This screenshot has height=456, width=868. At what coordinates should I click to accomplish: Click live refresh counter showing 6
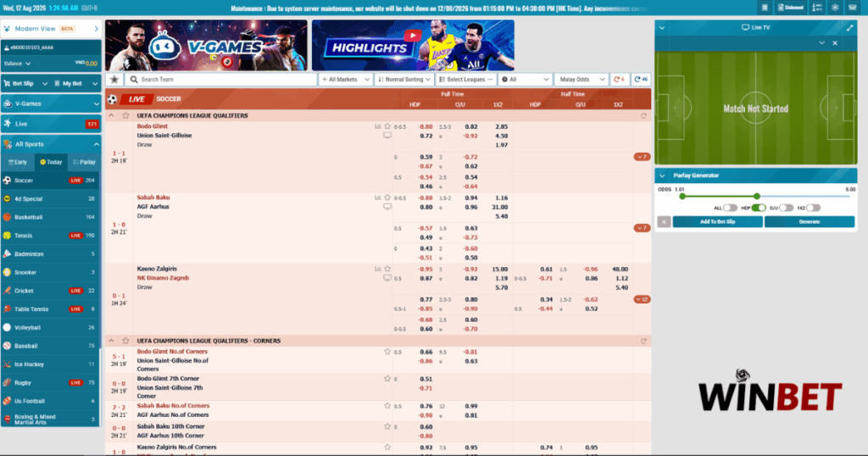(x=620, y=80)
